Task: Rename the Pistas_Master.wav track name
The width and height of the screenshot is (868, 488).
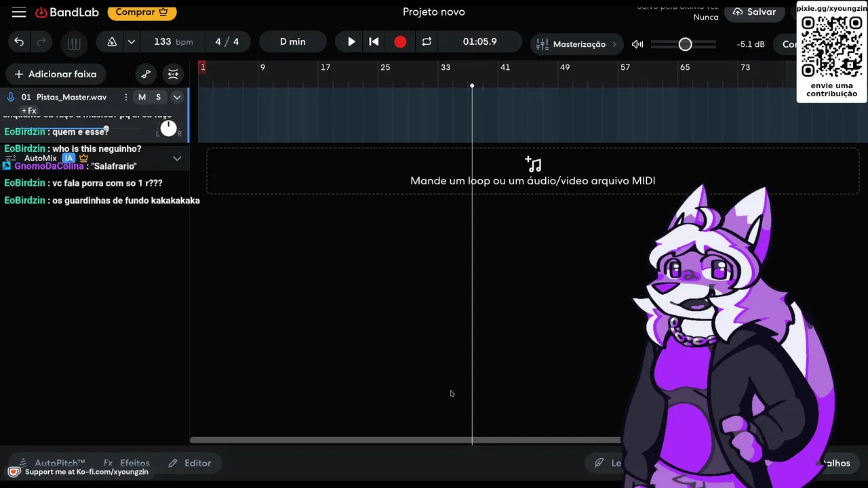Action: click(x=71, y=97)
